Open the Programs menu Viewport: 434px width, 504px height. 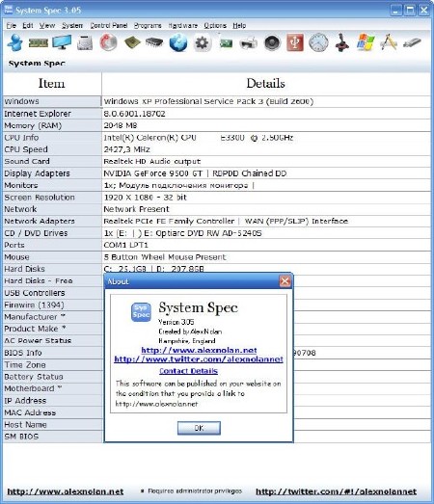tap(148, 25)
